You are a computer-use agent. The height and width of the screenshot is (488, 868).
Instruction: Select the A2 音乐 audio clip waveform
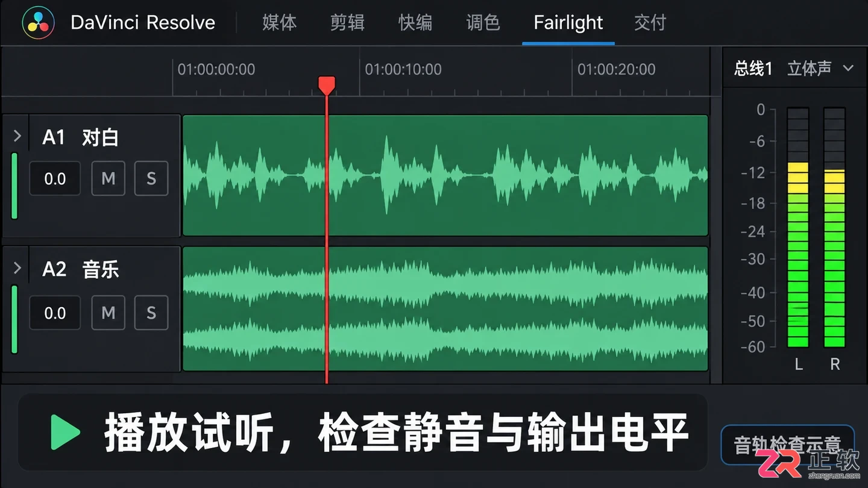click(x=445, y=308)
